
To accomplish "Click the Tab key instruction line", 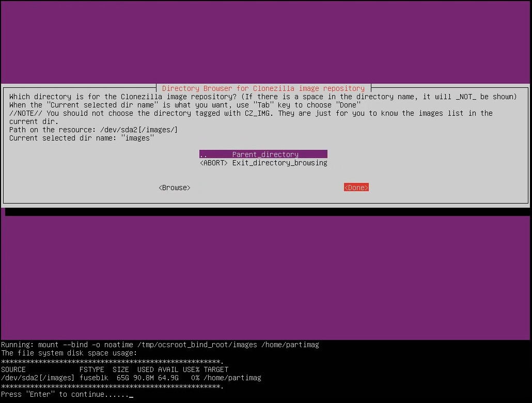I will tap(185, 105).
